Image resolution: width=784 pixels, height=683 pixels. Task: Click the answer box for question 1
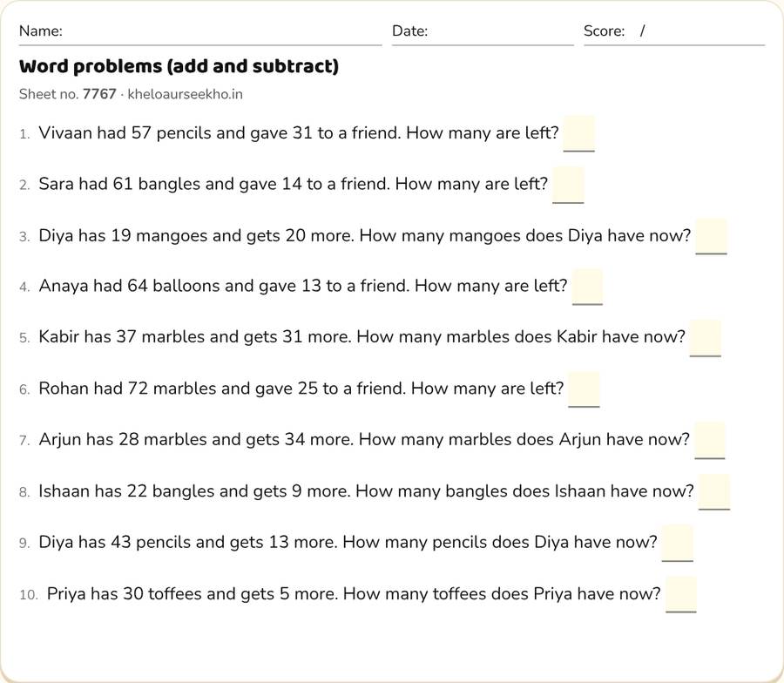point(579,133)
